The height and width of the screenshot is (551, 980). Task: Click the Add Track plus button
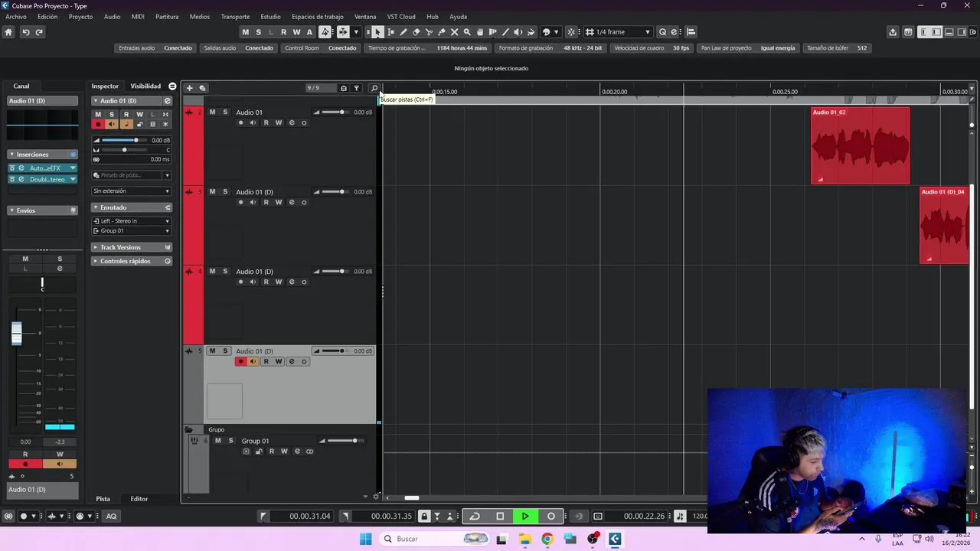point(189,88)
